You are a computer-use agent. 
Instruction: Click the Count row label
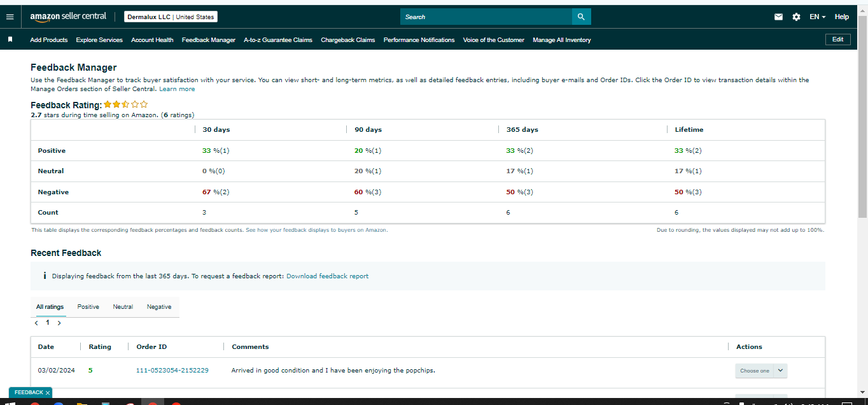tap(48, 213)
